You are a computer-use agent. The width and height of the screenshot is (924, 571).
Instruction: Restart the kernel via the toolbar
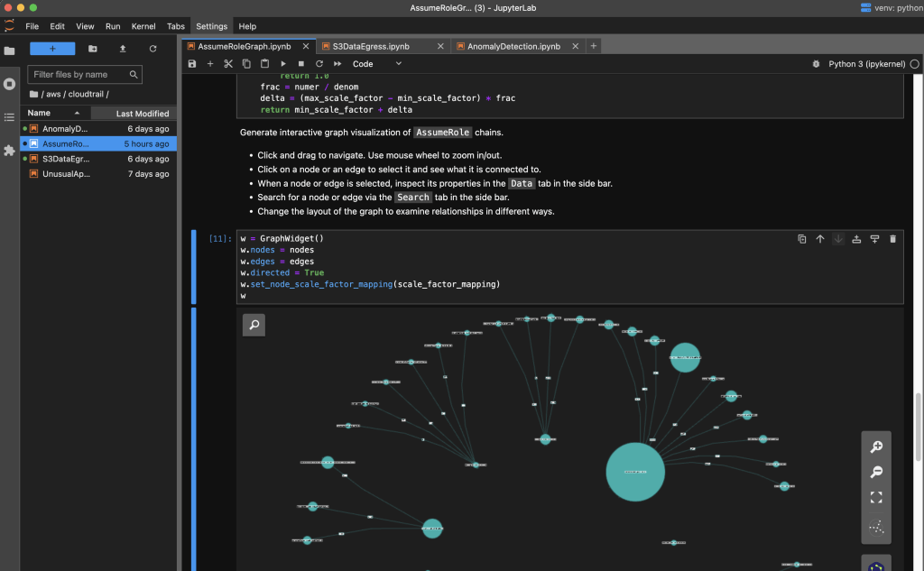(319, 64)
